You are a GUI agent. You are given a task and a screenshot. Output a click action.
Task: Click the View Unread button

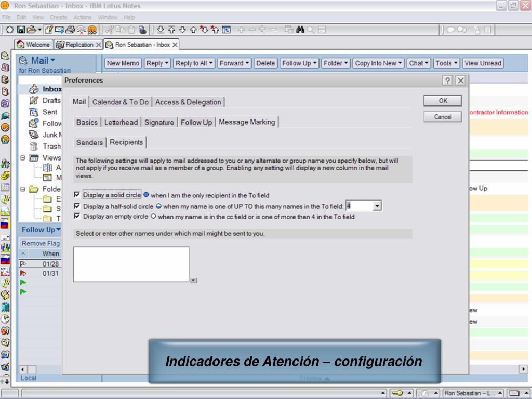tap(483, 63)
